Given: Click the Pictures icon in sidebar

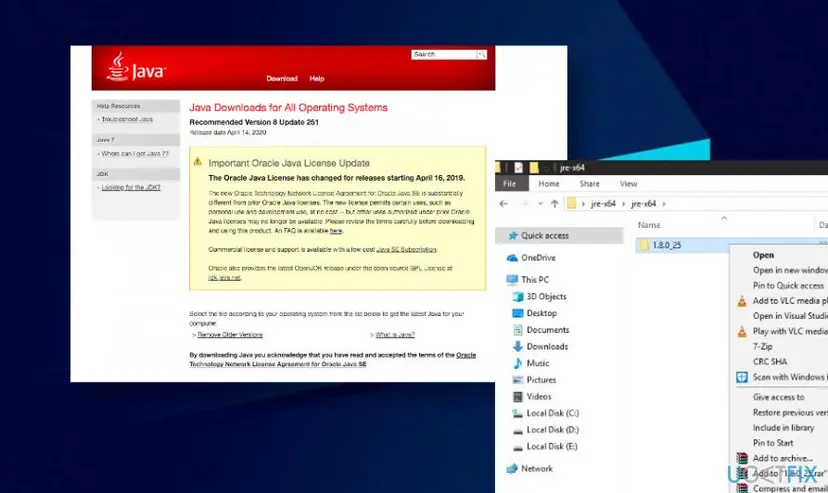Looking at the screenshot, I should click(518, 380).
